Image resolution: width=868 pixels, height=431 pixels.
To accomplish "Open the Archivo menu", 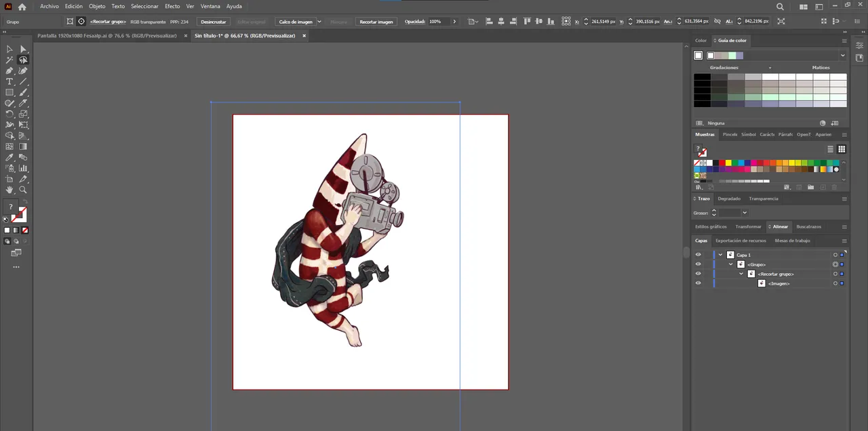I will (x=50, y=6).
